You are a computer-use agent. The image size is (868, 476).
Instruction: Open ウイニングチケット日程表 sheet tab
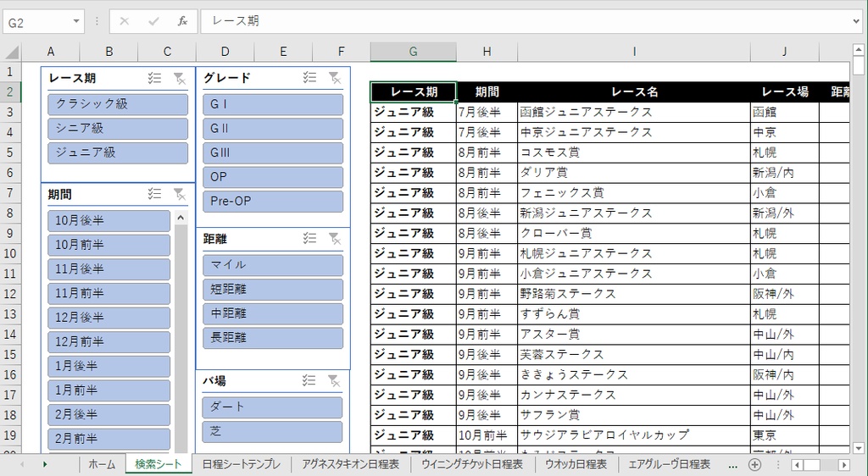pyautogui.click(x=472, y=464)
